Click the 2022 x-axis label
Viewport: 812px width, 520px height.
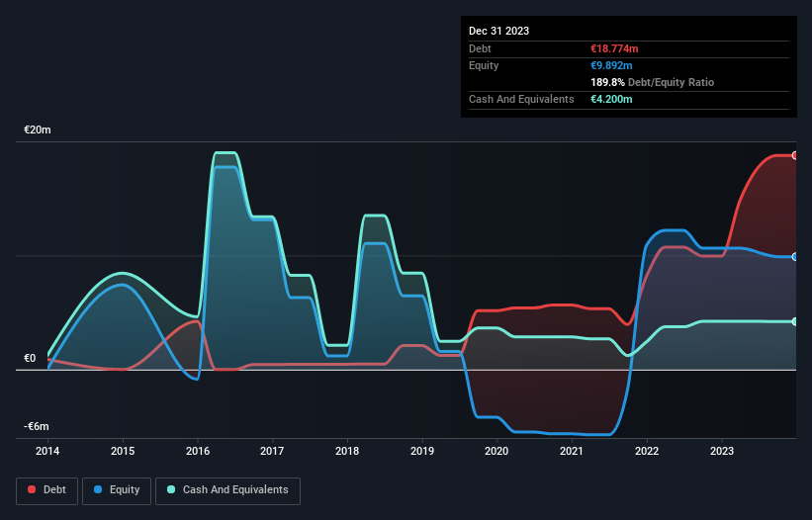(x=647, y=451)
